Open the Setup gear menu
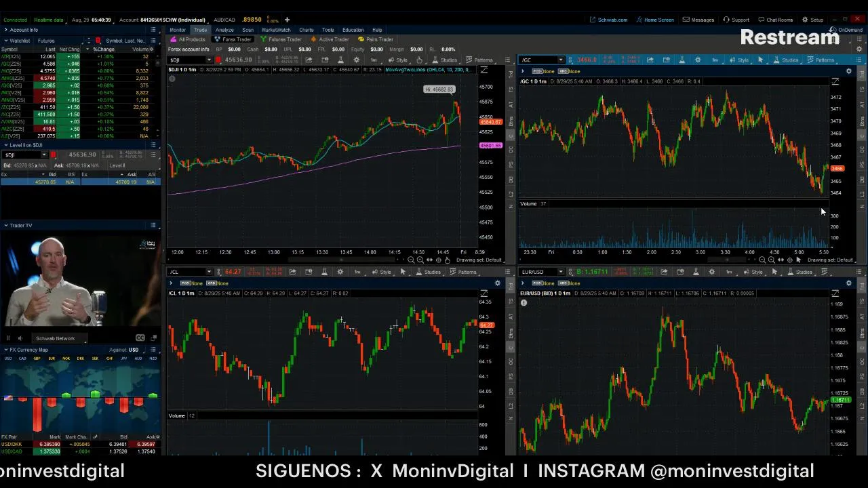 812,20
